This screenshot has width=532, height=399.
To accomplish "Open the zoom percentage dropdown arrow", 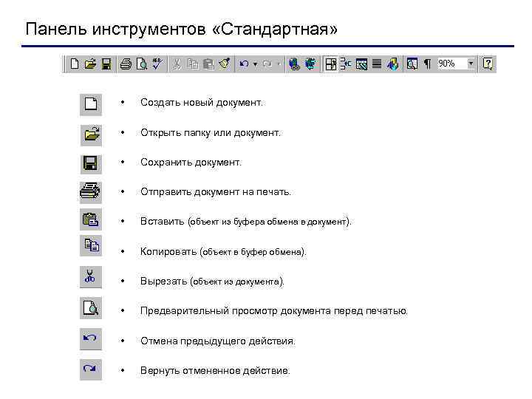I will coord(471,64).
